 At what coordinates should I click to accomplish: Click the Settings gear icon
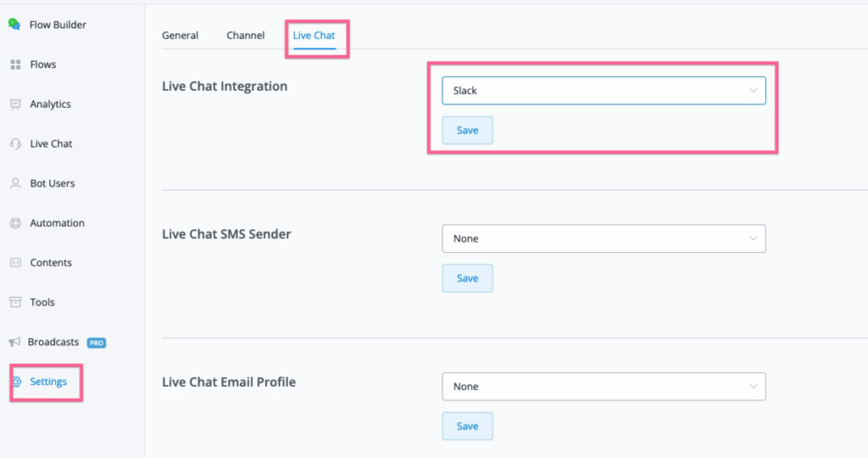[x=16, y=382]
